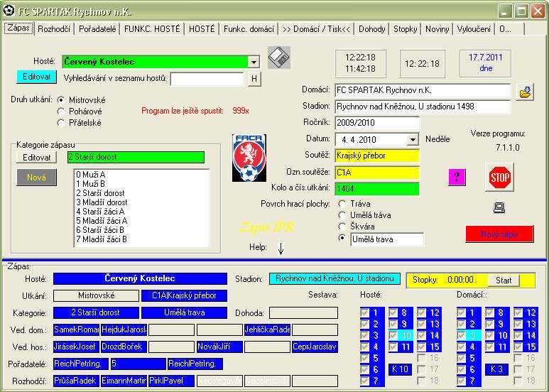Select the Pohárové match type radio button
The width and height of the screenshot is (549, 392).
click(x=60, y=111)
